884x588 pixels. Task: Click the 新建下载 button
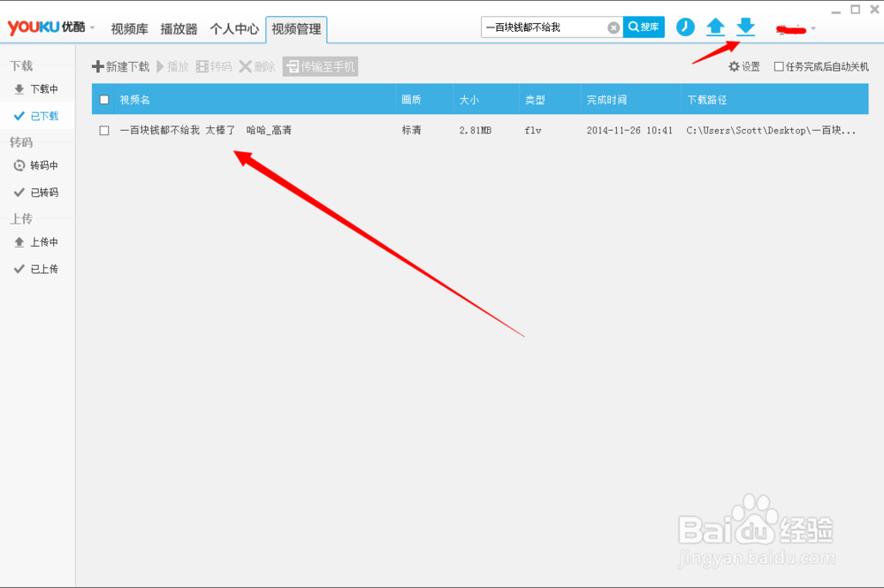pos(122,66)
